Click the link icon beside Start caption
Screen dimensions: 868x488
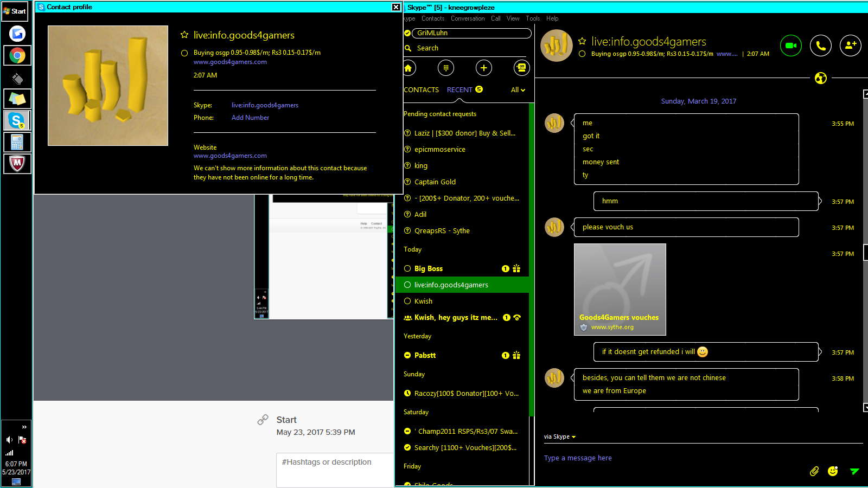[263, 420]
